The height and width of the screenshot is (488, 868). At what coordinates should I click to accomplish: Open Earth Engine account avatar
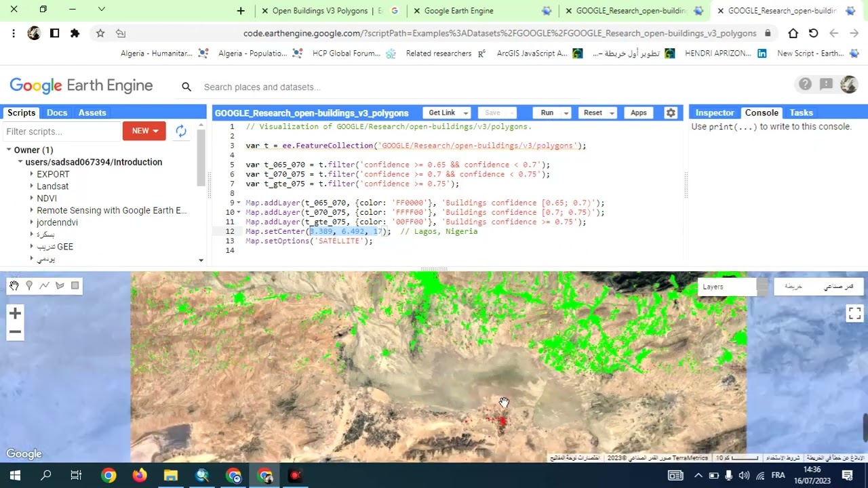click(848, 84)
